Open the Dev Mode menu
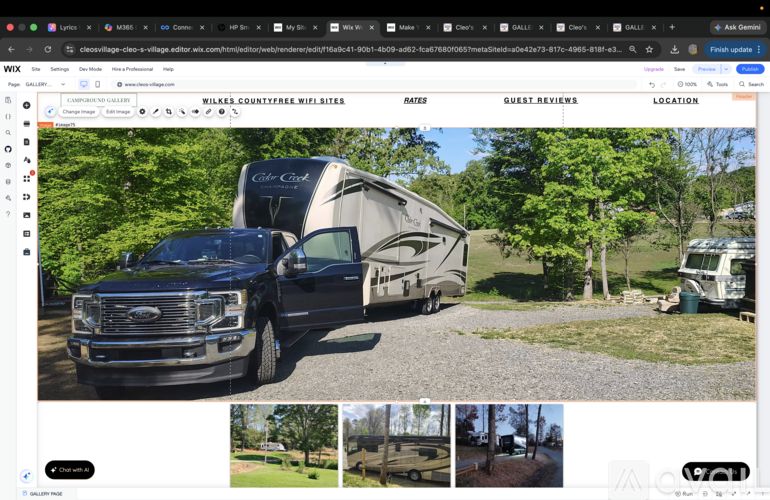770x500 pixels. [x=90, y=69]
